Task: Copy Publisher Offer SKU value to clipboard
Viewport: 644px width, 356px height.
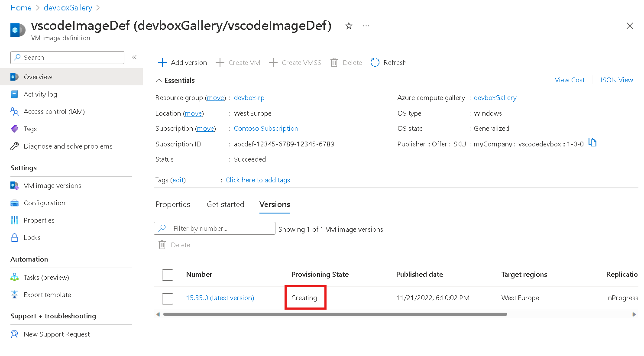Action: point(592,142)
